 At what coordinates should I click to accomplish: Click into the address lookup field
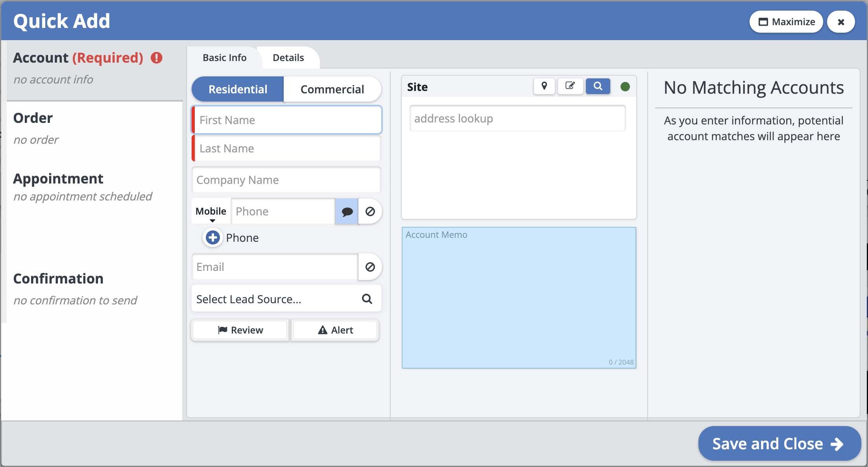(517, 119)
